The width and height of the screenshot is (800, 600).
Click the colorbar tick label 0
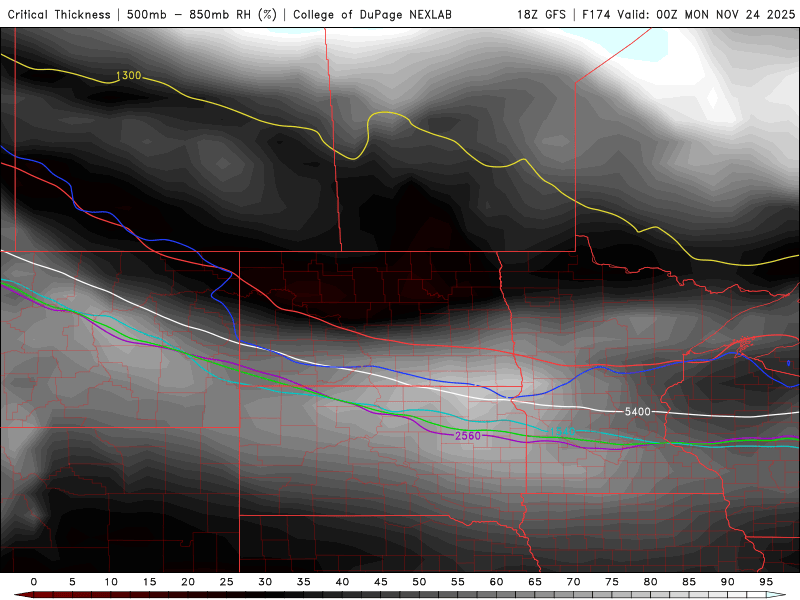click(34, 582)
